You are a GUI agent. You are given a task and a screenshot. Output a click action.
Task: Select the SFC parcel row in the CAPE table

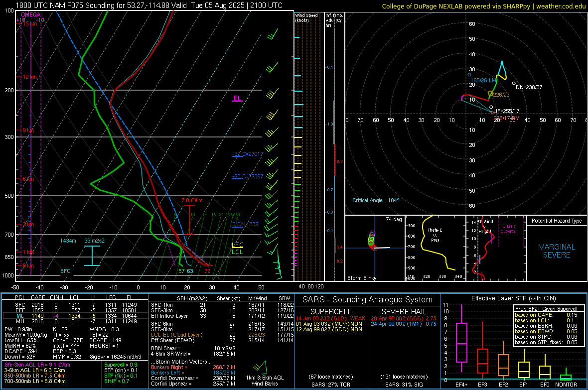(75, 305)
